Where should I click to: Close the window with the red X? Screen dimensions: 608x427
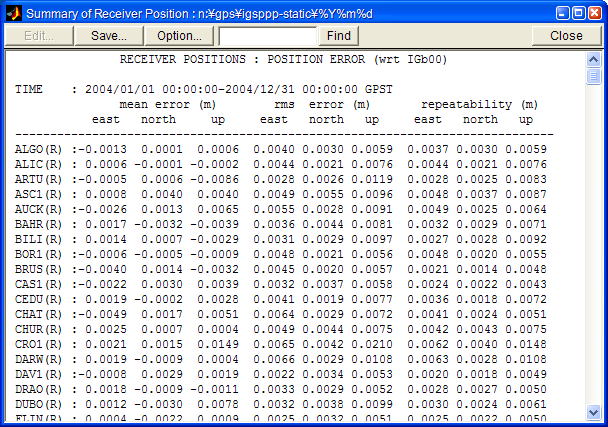point(590,12)
